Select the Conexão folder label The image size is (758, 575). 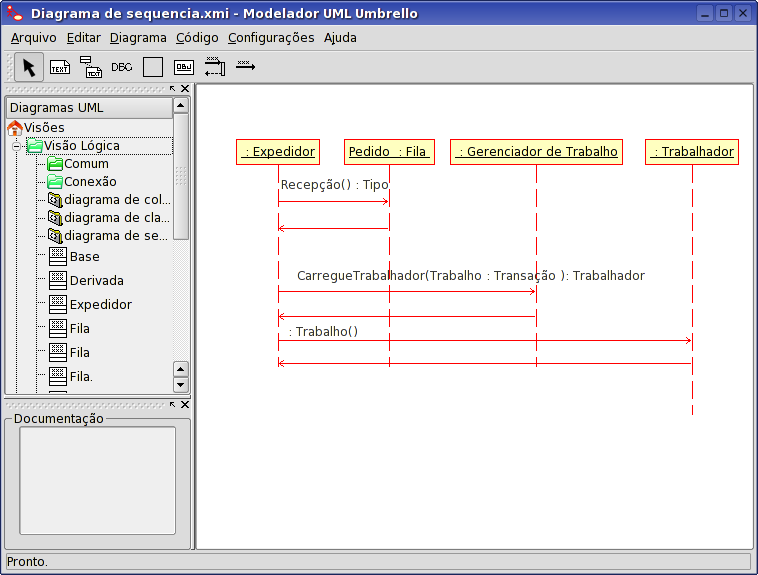click(x=90, y=182)
